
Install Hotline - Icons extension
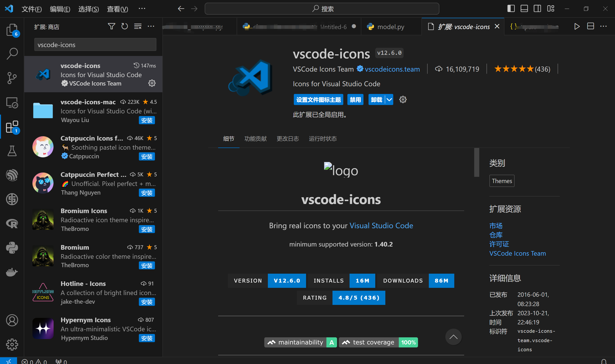point(147,302)
